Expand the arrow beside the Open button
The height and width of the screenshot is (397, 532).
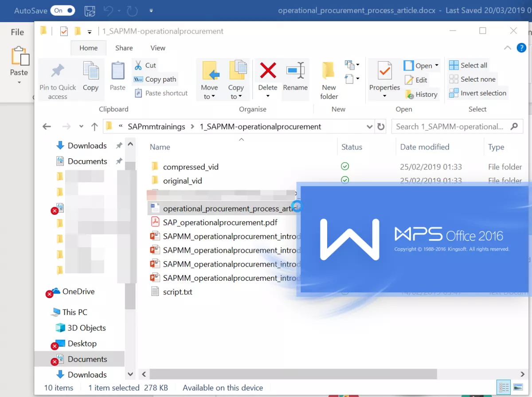[437, 65]
